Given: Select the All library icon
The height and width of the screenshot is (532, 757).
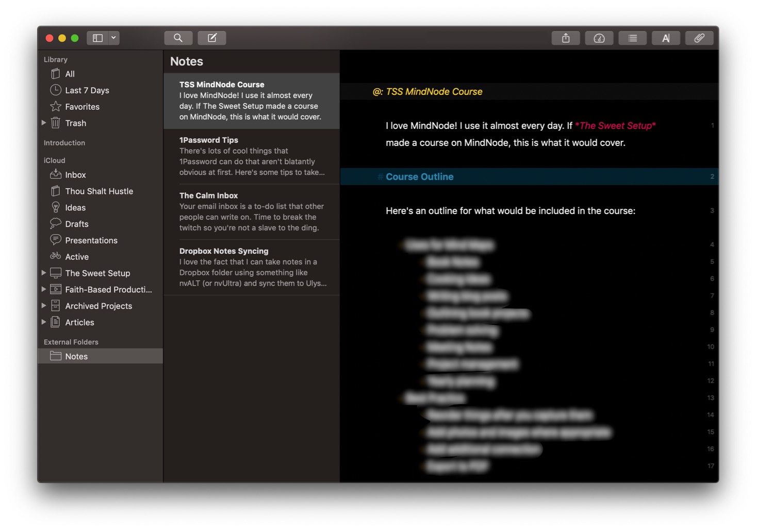Looking at the screenshot, I should coord(56,74).
